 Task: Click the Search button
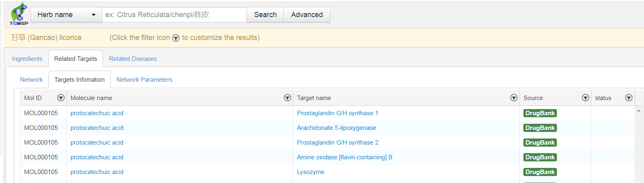(x=265, y=15)
